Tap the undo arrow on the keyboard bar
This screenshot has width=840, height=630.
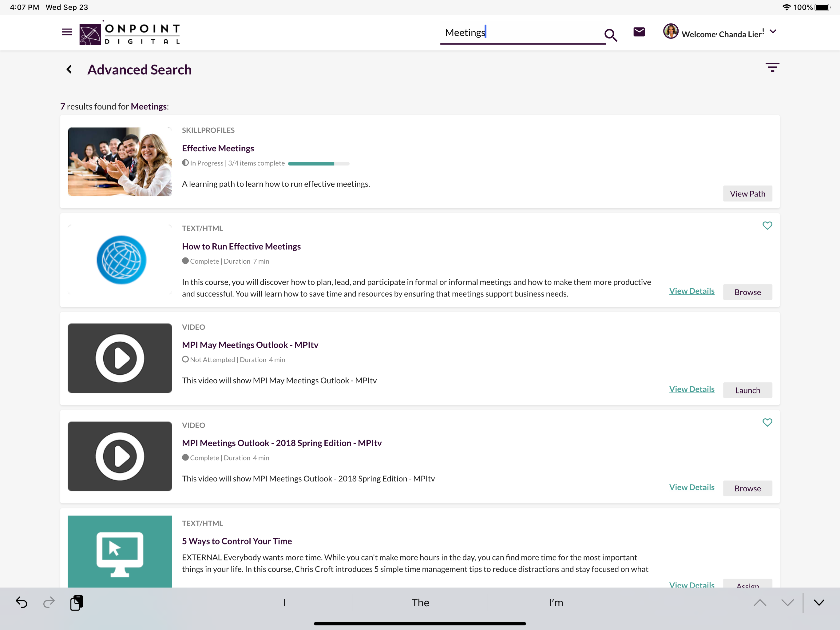(22, 603)
